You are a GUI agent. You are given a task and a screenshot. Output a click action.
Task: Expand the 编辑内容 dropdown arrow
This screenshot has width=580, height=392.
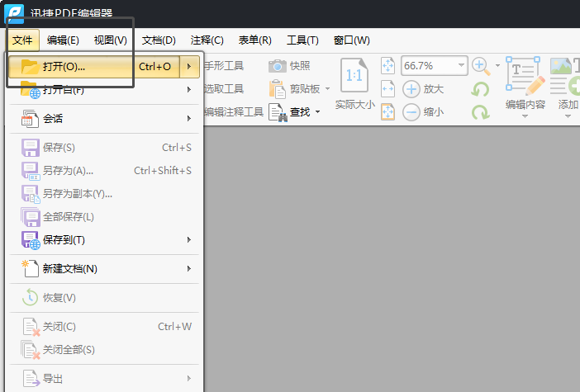[525, 116]
